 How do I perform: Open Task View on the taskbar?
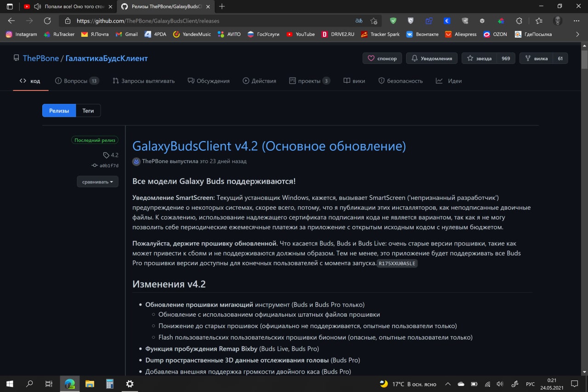click(x=49, y=383)
